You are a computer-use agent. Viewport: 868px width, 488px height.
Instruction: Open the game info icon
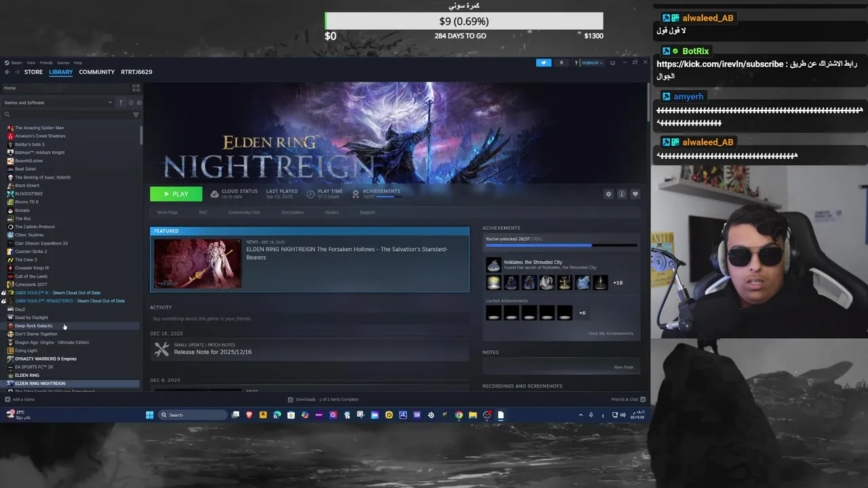click(x=621, y=194)
